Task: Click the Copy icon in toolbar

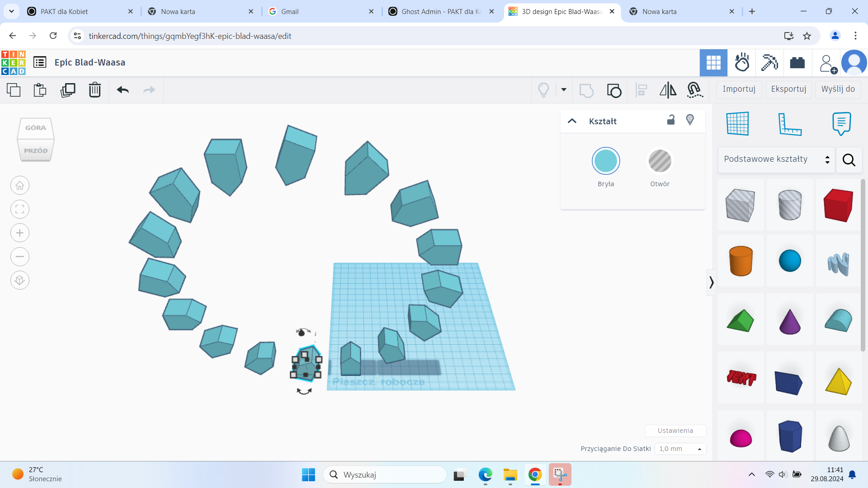Action: pyautogui.click(x=14, y=90)
